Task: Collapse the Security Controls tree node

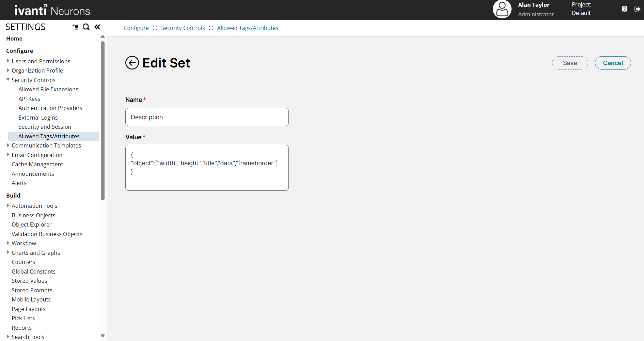Action: click(8, 80)
